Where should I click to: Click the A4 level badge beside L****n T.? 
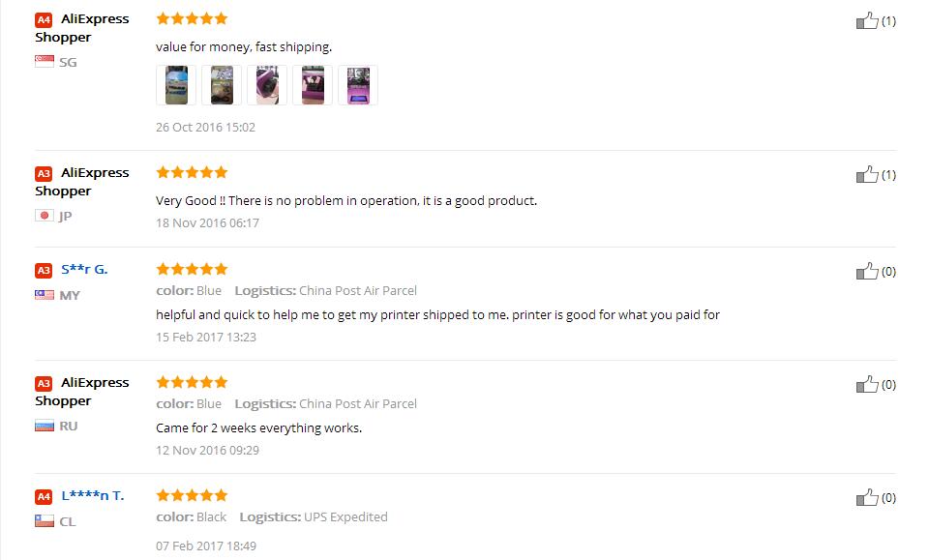[x=44, y=496]
